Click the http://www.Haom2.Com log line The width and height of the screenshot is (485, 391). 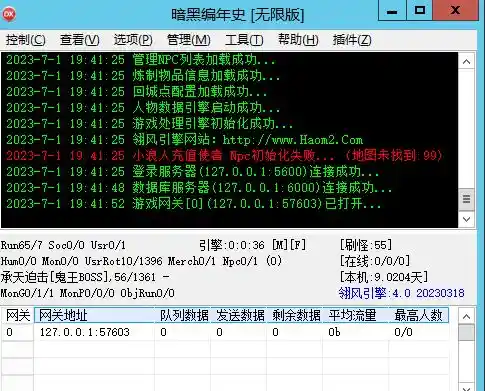tap(185, 140)
